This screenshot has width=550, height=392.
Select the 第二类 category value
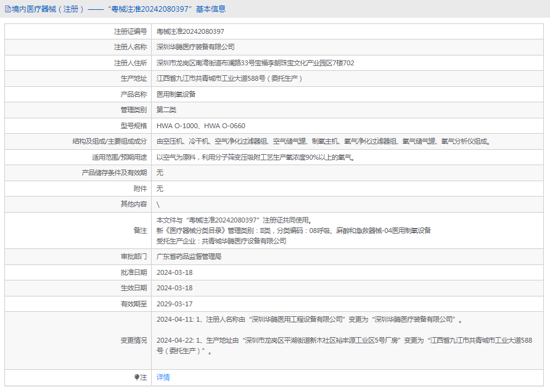point(166,110)
